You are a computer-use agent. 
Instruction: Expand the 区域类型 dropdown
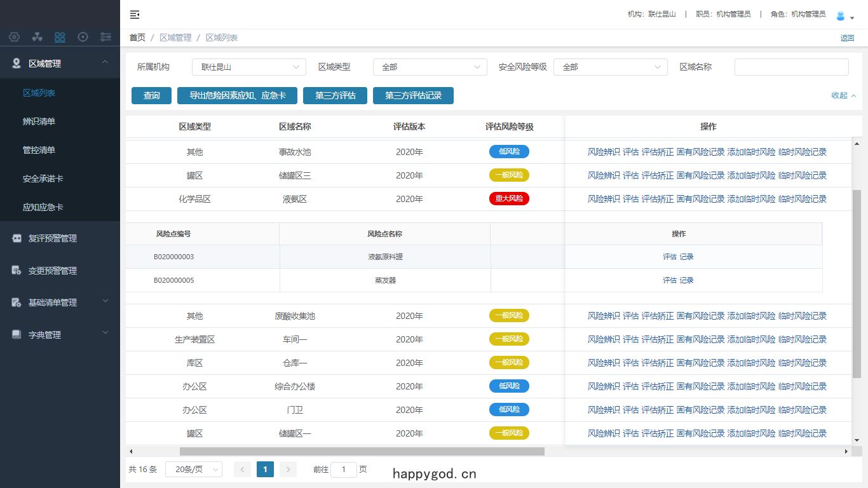click(430, 67)
